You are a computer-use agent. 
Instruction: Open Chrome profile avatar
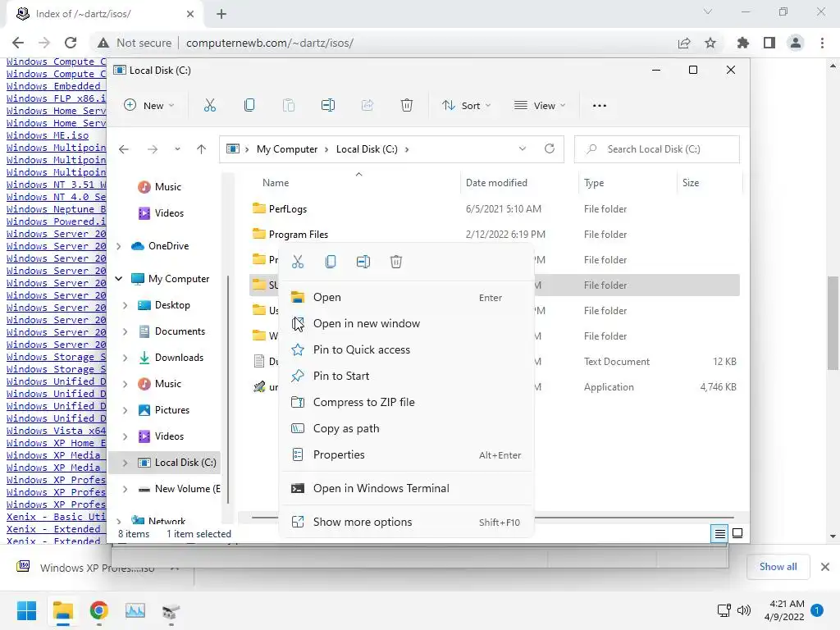coord(796,43)
